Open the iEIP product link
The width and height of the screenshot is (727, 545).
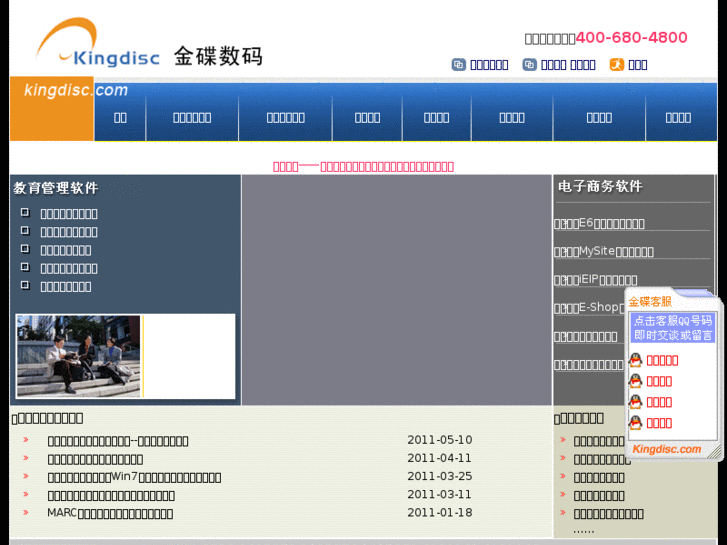[x=595, y=280]
